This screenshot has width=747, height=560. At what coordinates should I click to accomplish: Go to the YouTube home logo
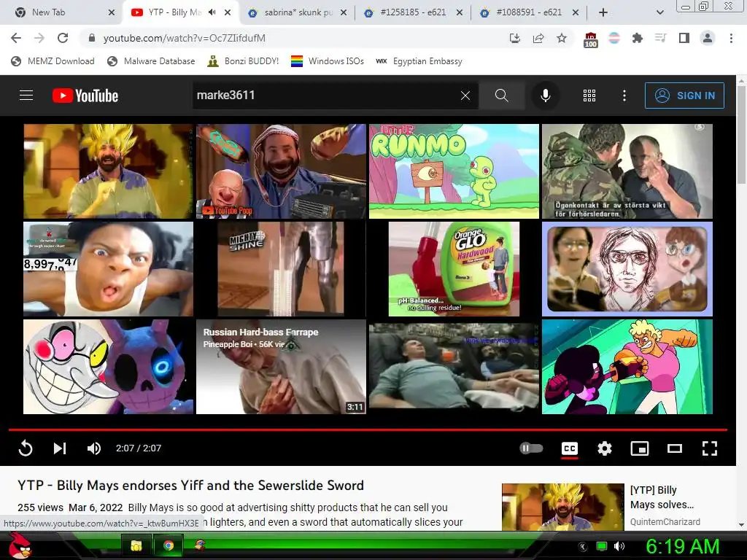85,96
